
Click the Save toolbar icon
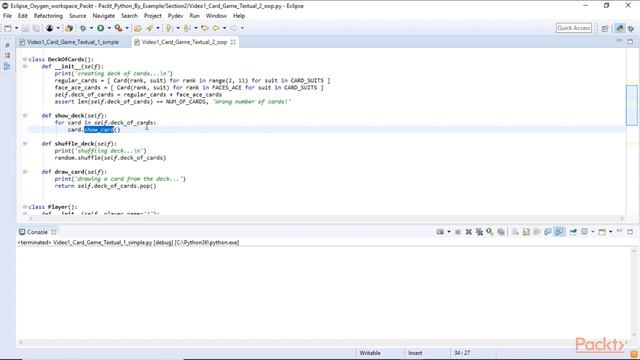pos(25,28)
